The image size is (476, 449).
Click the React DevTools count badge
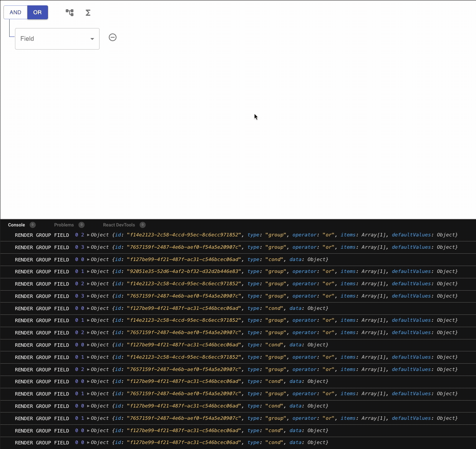pos(143,225)
